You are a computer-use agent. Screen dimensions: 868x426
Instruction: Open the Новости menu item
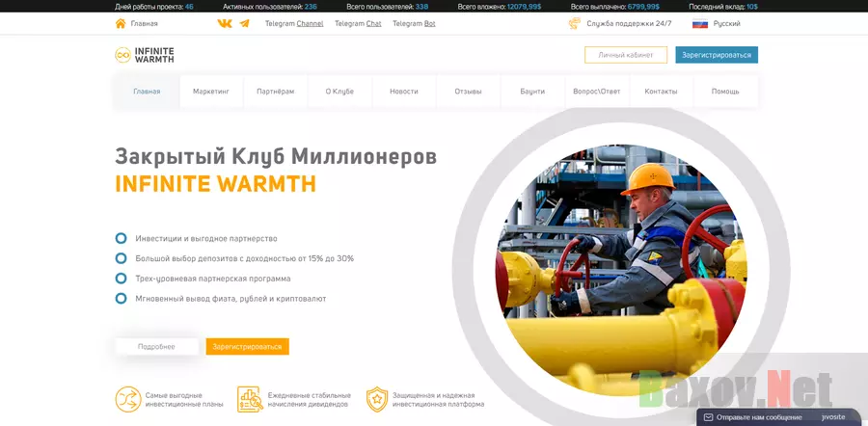pyautogui.click(x=403, y=92)
